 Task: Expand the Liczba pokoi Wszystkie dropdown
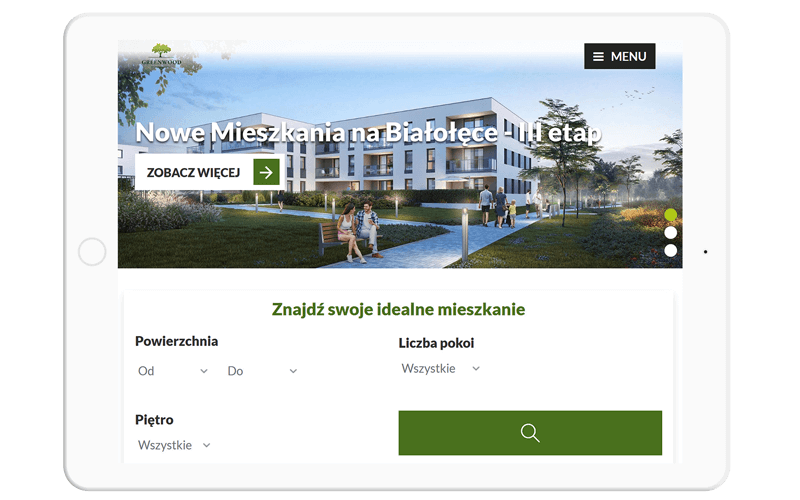coord(441,368)
